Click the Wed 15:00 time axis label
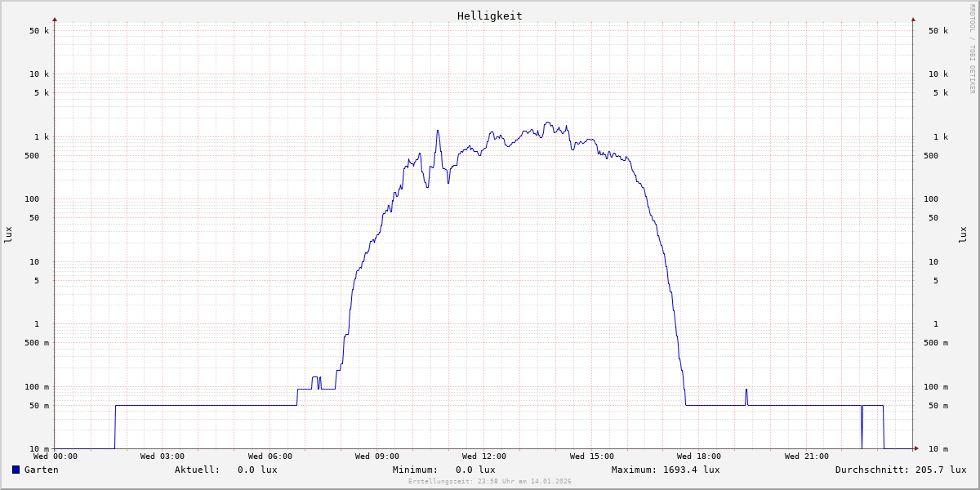 (x=592, y=457)
